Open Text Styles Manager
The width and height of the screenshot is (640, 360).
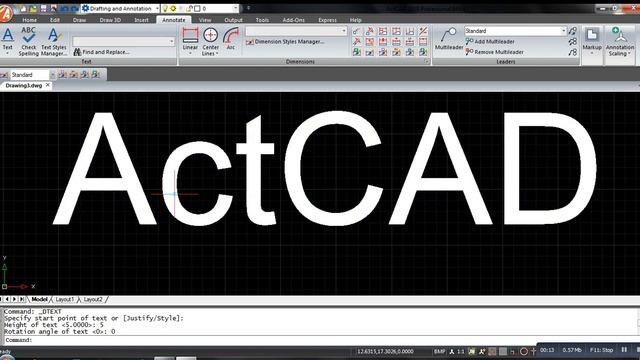53,41
